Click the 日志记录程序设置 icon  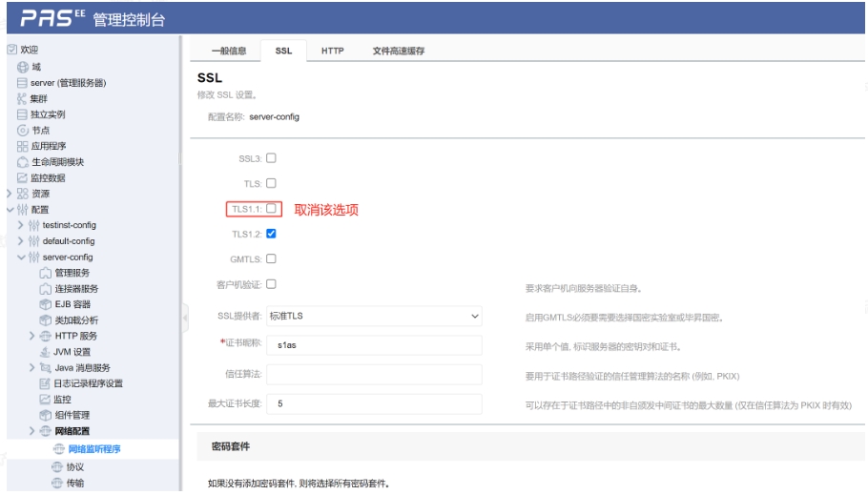[x=45, y=383]
